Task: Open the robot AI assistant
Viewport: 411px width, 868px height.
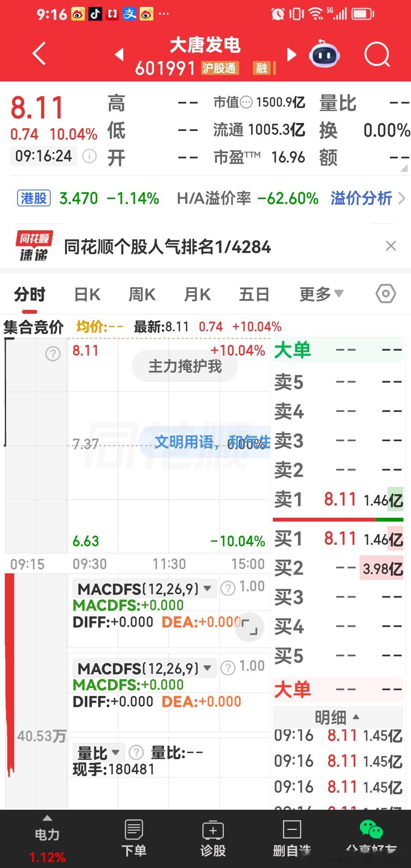Action: [x=324, y=54]
